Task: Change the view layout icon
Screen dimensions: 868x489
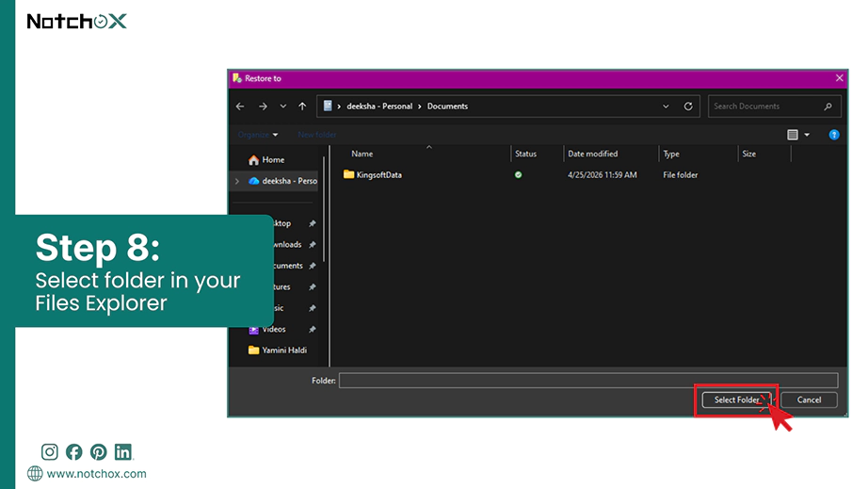Action: pos(793,135)
